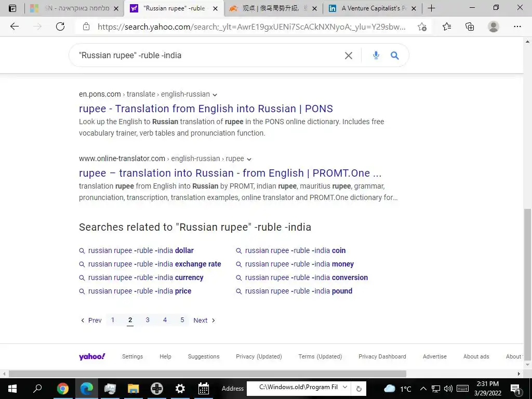
Task: Click the Yahoo logo in footer
Action: 92,356
